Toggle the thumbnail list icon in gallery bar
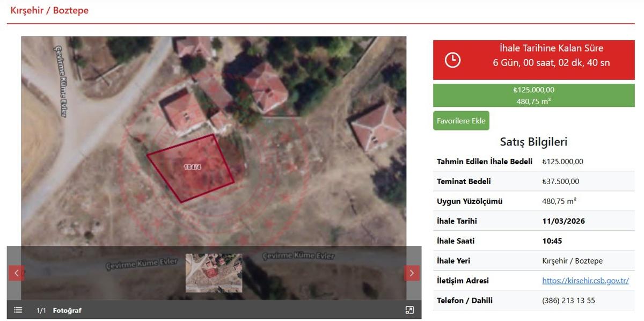Viewport: 644px width, 321px height. [x=18, y=310]
